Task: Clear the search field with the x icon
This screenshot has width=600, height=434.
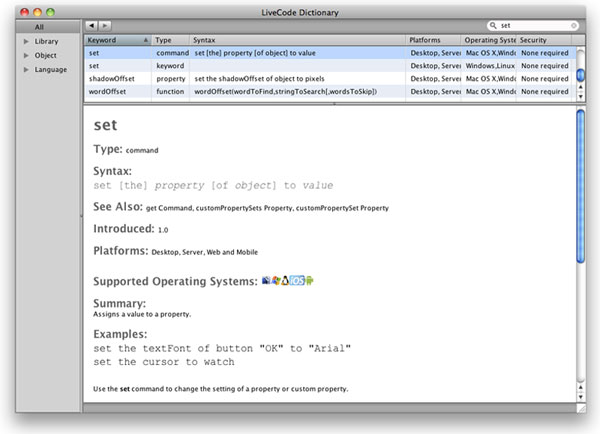Action: click(x=573, y=26)
